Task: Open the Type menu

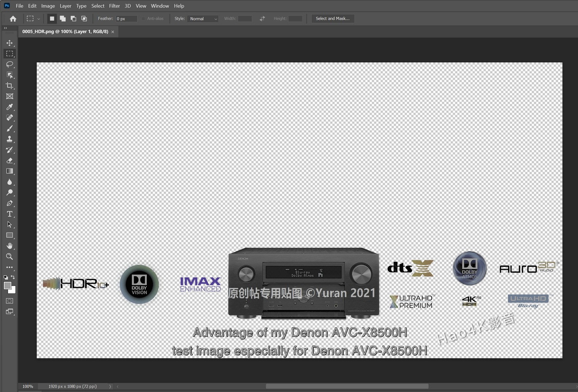Action: 81,6
